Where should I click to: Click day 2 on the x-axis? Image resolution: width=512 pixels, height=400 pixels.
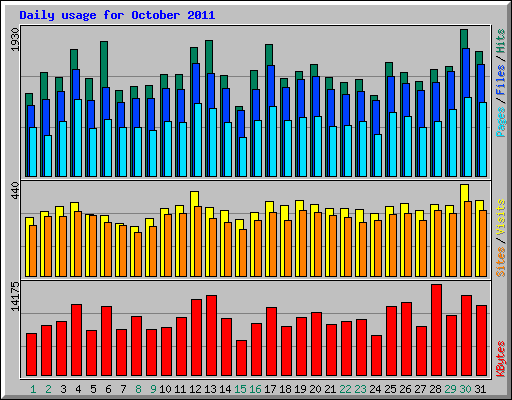48,389
